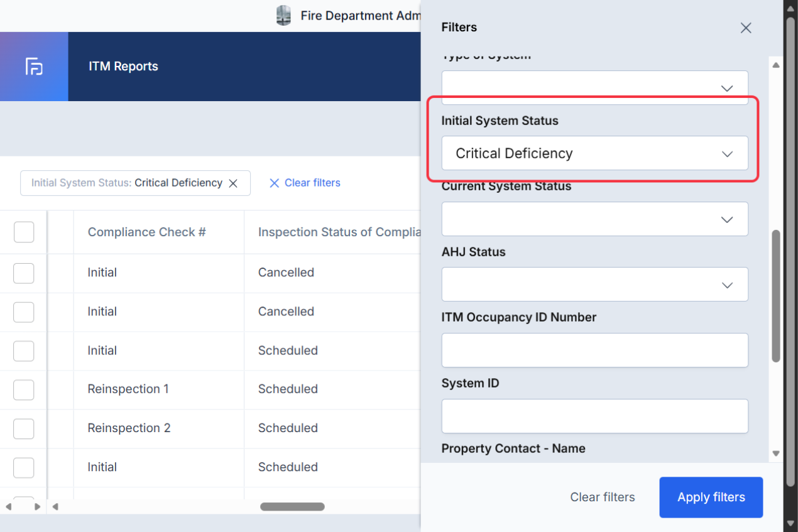Focus the ITM Occupancy ID Number field
Screen dimensions: 798x532
[594, 350]
